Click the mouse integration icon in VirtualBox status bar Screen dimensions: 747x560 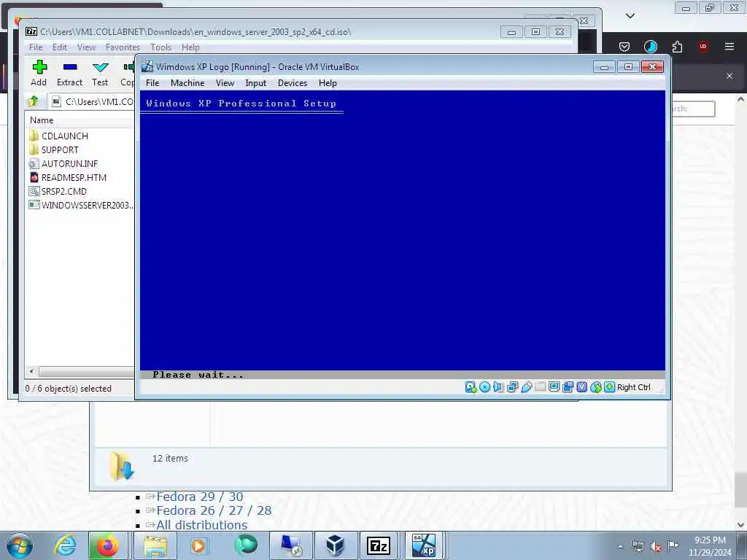595,387
